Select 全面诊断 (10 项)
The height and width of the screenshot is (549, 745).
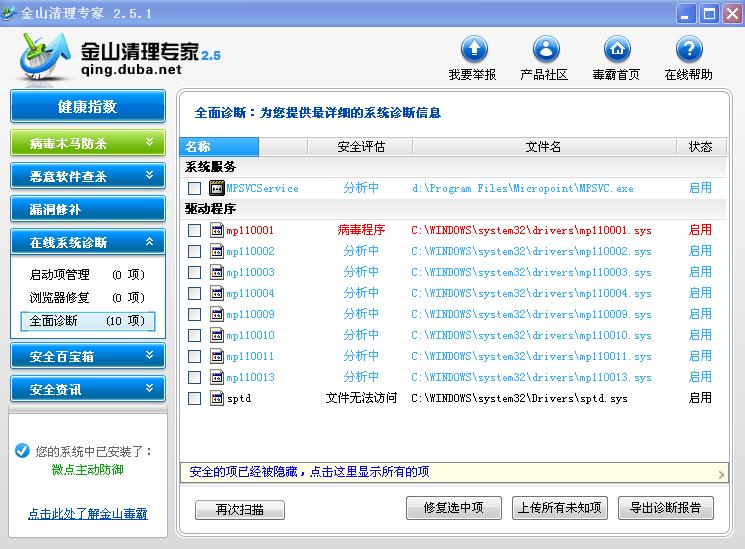tap(87, 321)
